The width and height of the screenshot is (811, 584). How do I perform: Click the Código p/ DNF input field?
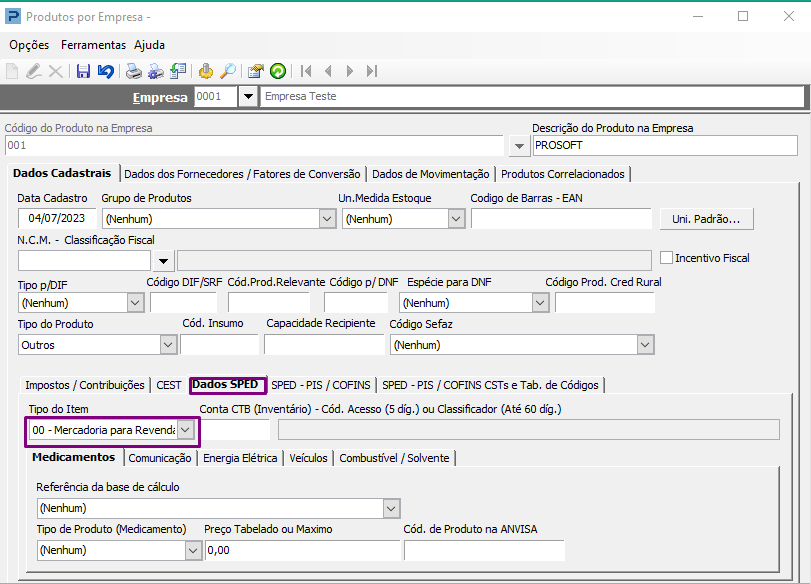[x=355, y=303]
